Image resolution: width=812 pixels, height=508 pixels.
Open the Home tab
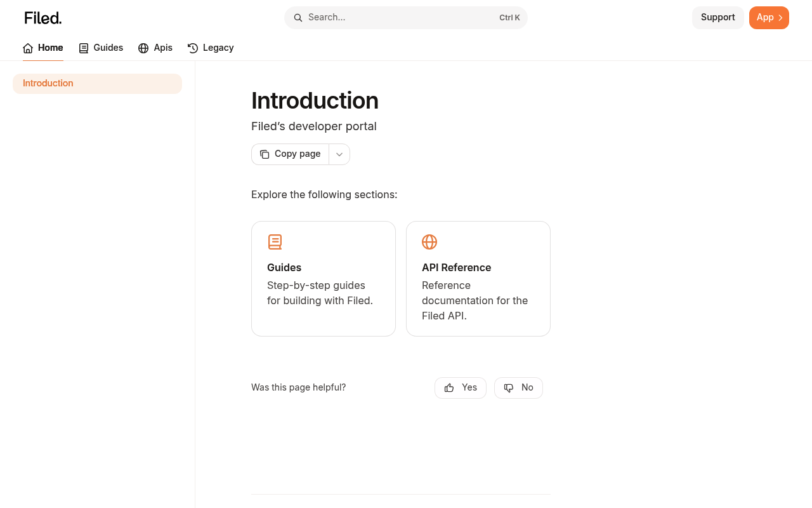[43, 48]
